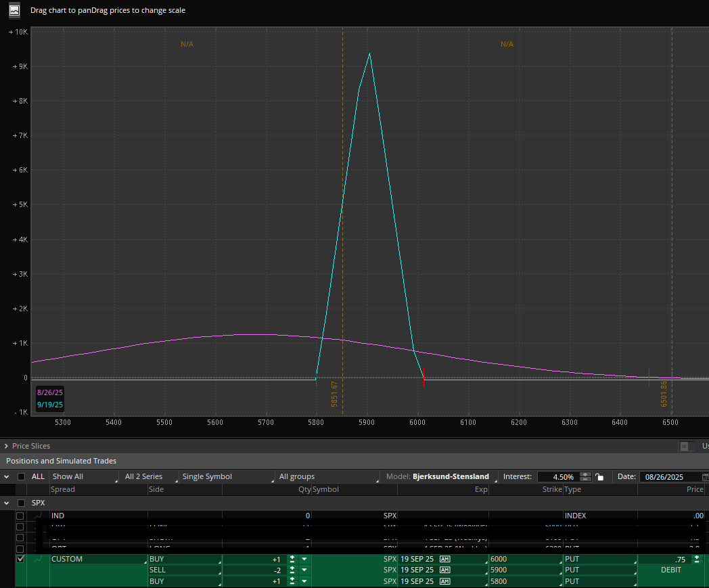Open expiration dropdown on the 5800 strike leg

tap(443, 581)
